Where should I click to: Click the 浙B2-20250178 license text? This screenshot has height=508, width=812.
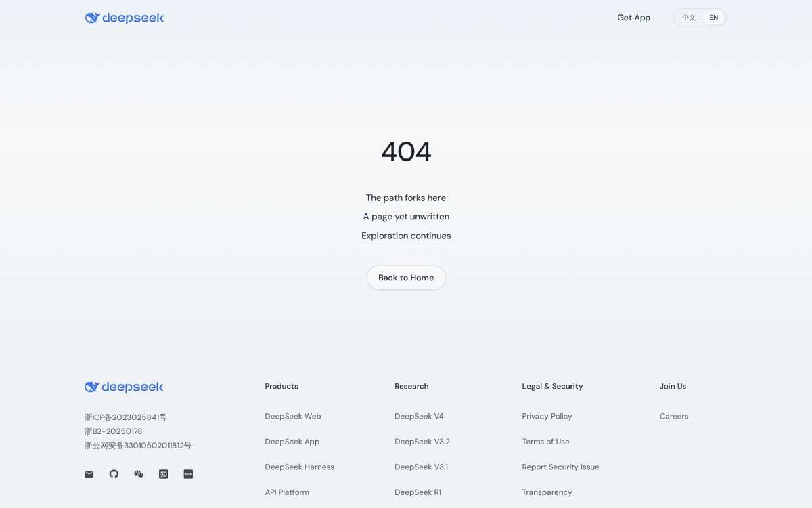pyautogui.click(x=113, y=431)
